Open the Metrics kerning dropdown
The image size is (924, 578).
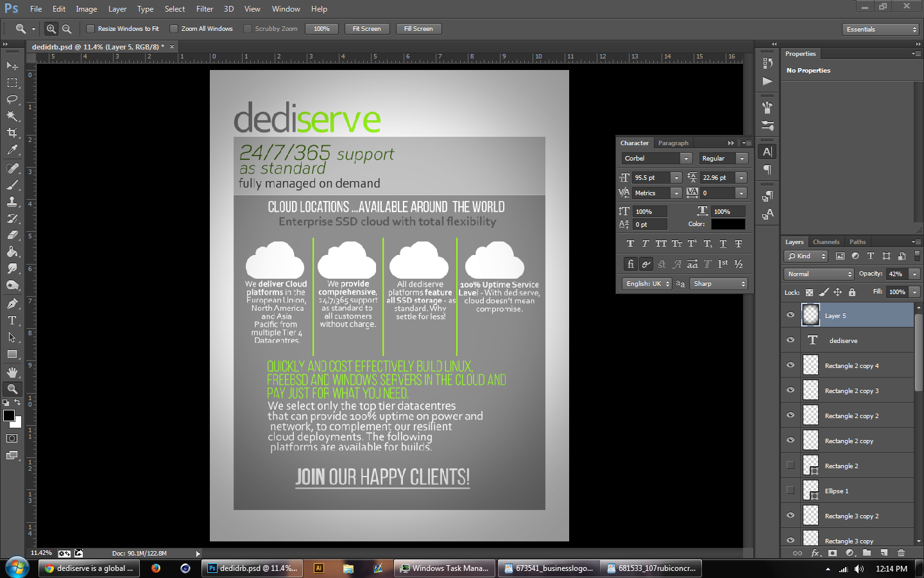click(x=676, y=193)
